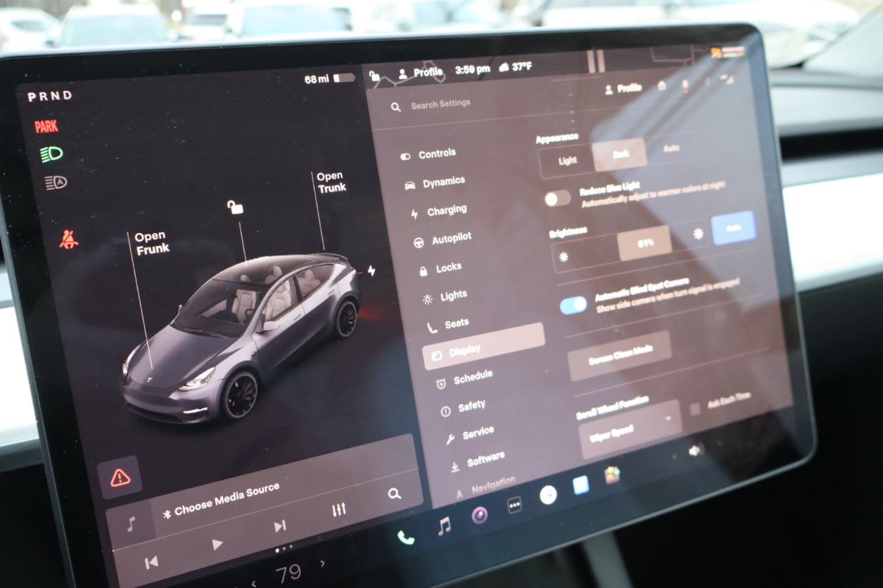Tap the search icon on the media bar
883x588 pixels.
pyautogui.click(x=394, y=494)
